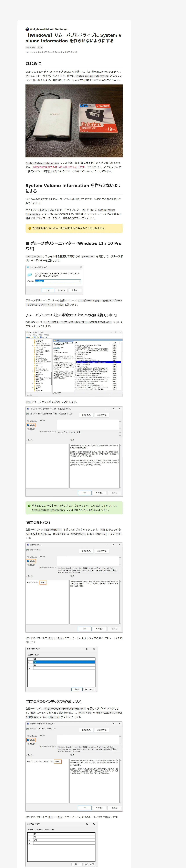Select 無効 in the 特定のパスのインデックスを作成しない dialog
The height and width of the screenshot is (868, 186).
click(x=31, y=744)
